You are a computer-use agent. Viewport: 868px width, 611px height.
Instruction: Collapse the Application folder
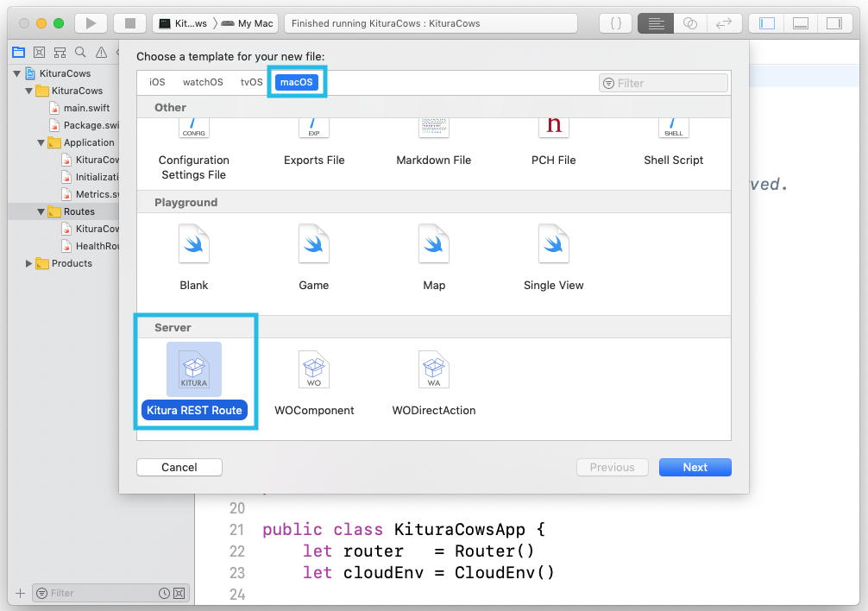(41, 142)
